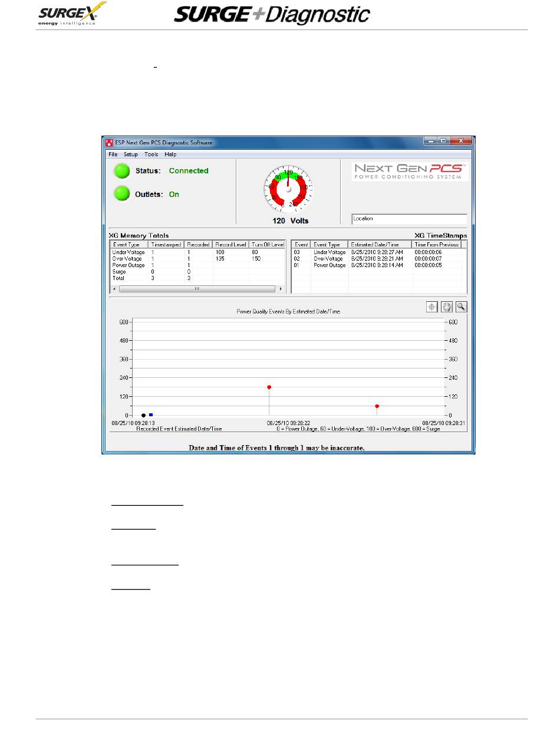Click the black power outage marker on chart
This screenshot has height=747, width=560.
pyautogui.click(x=143, y=416)
